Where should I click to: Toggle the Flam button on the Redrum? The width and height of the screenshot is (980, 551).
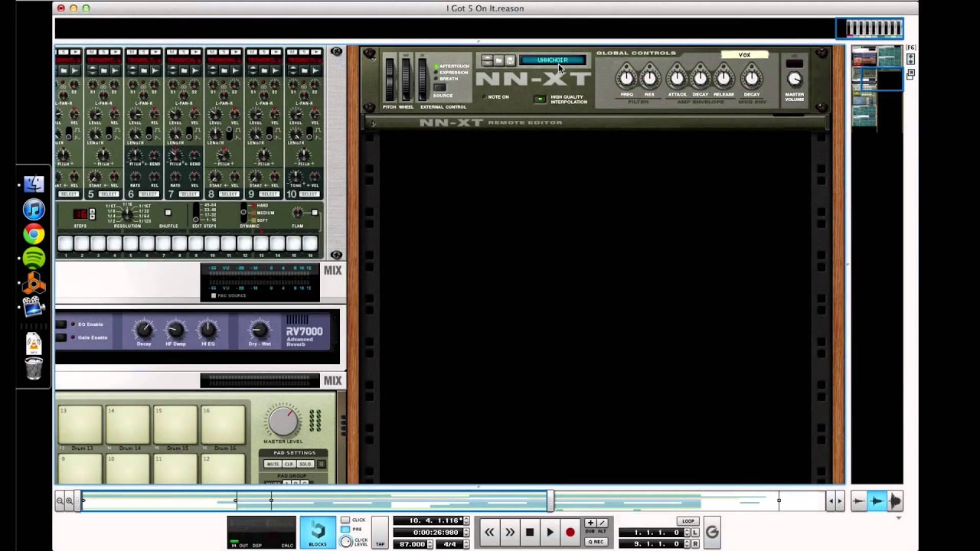pos(314,213)
